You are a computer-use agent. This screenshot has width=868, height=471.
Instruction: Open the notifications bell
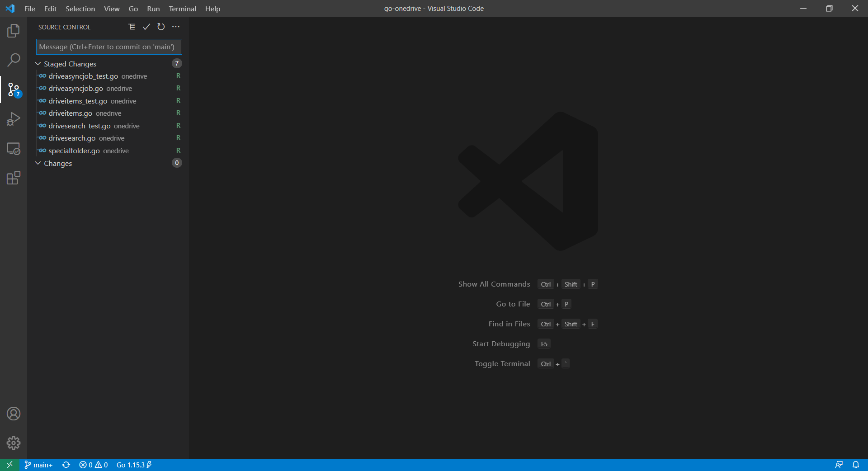[x=856, y=465]
